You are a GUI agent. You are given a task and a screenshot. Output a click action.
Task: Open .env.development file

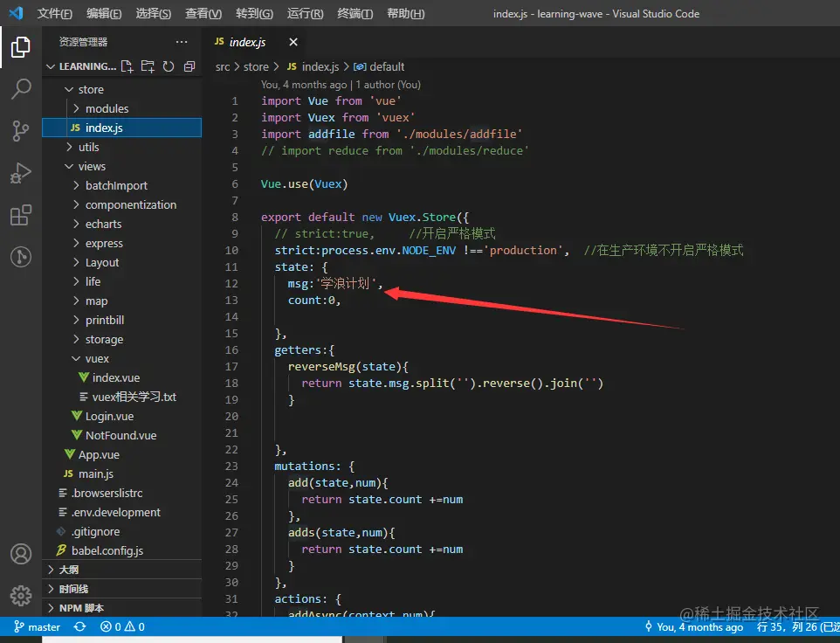pos(121,513)
